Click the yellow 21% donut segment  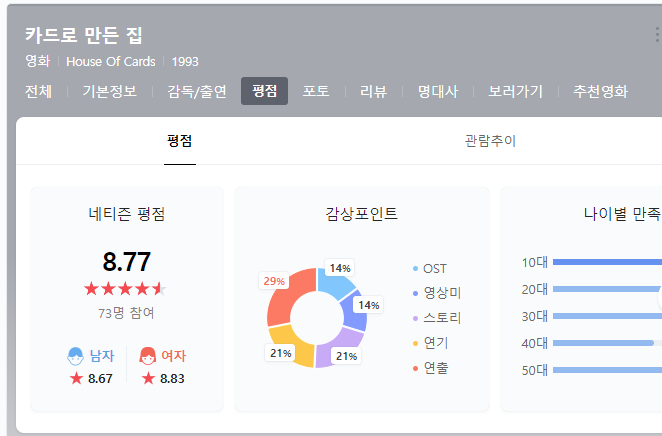293,345
